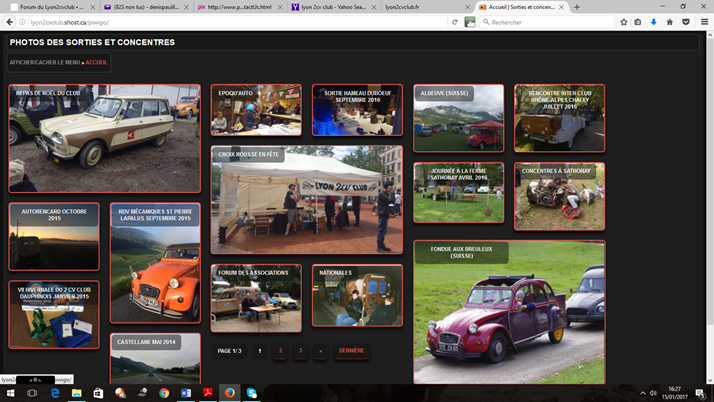The width and height of the screenshot is (714, 402).
Task: Go to page 2 of the gallery
Action: tap(280, 351)
